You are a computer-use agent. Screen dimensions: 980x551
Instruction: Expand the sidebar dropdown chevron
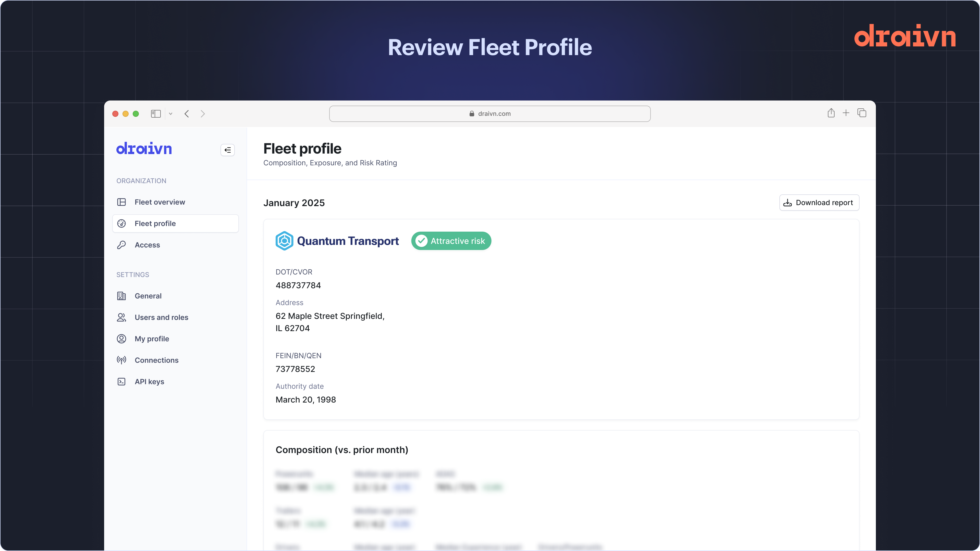[x=171, y=114]
